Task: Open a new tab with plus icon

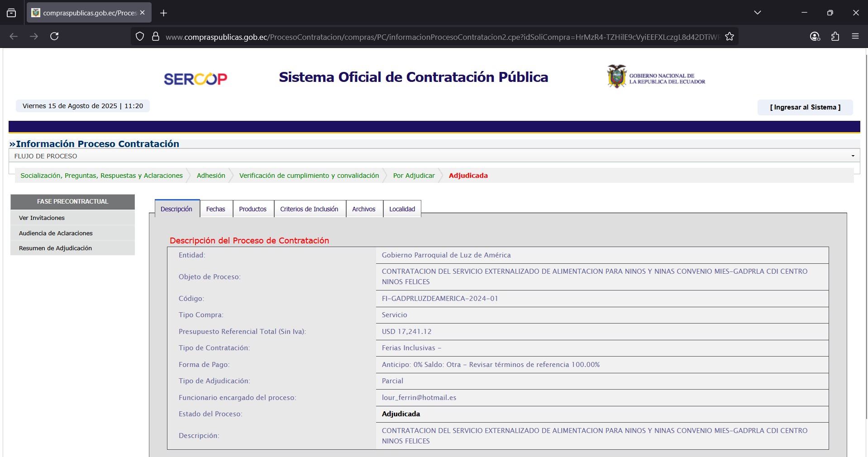Action: (x=164, y=13)
